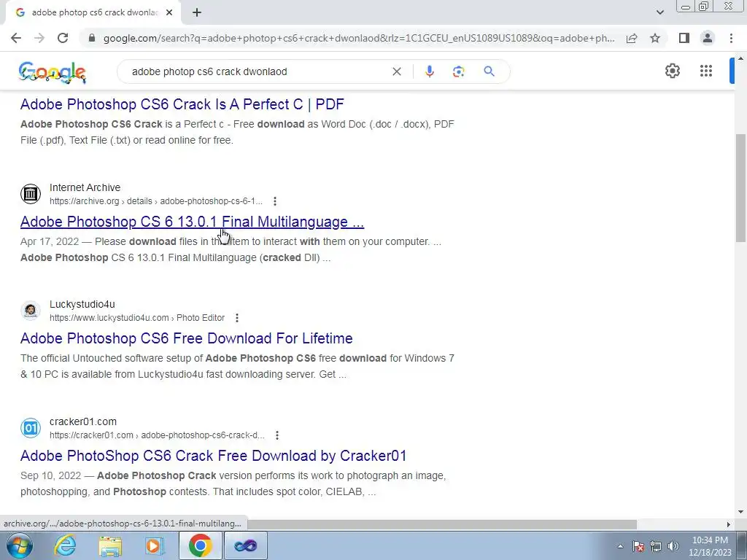The width and height of the screenshot is (747, 560).
Task: Click the cracker01.com site name
Action: (x=83, y=421)
